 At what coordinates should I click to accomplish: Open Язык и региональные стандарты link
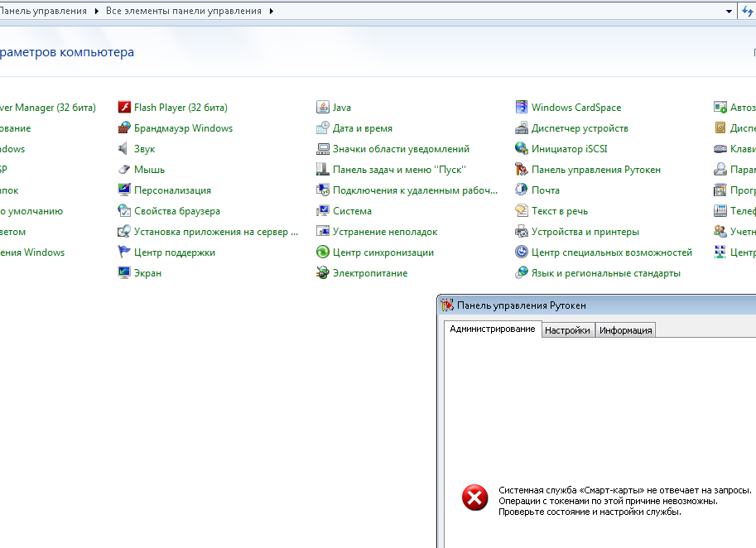tap(605, 273)
